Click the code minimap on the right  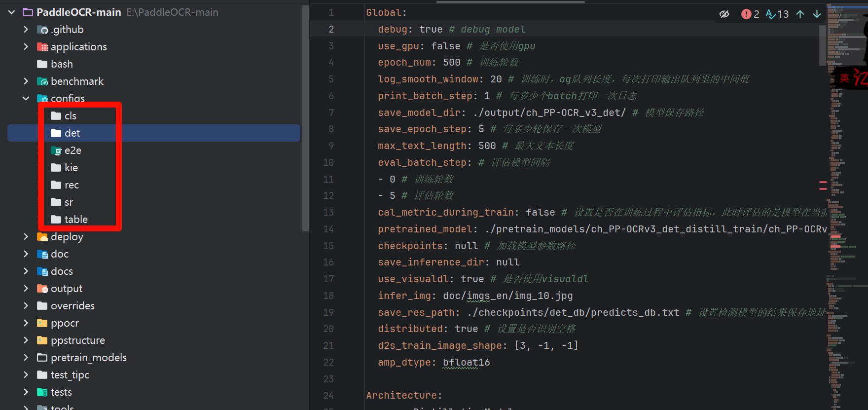coord(847,207)
